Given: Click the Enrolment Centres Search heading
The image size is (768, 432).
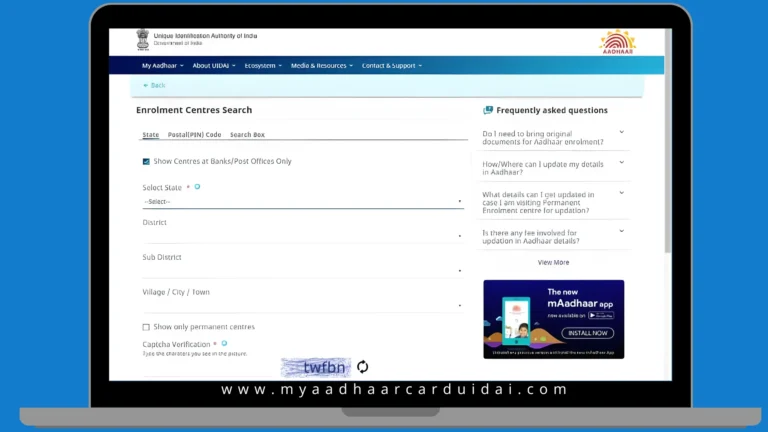Looking at the screenshot, I should pyautogui.click(x=194, y=110).
